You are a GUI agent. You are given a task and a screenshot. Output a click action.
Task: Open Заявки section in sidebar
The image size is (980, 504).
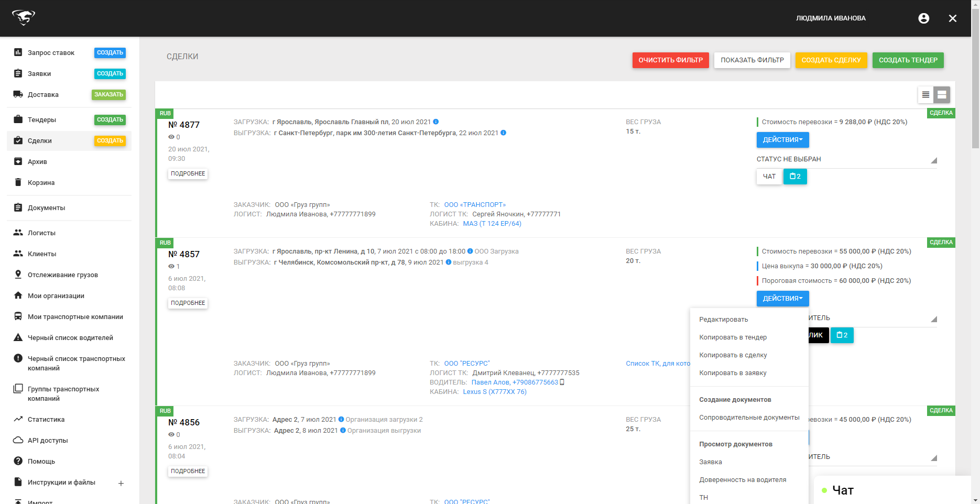point(39,73)
